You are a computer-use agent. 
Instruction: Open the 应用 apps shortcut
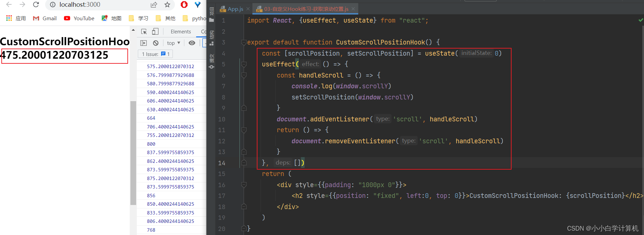tap(16, 18)
